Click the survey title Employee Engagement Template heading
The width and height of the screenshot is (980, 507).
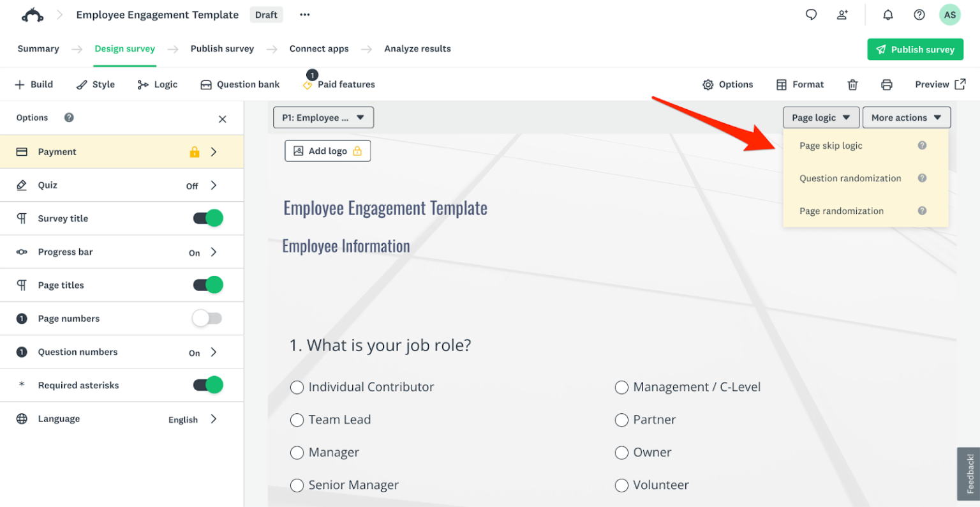385,208
